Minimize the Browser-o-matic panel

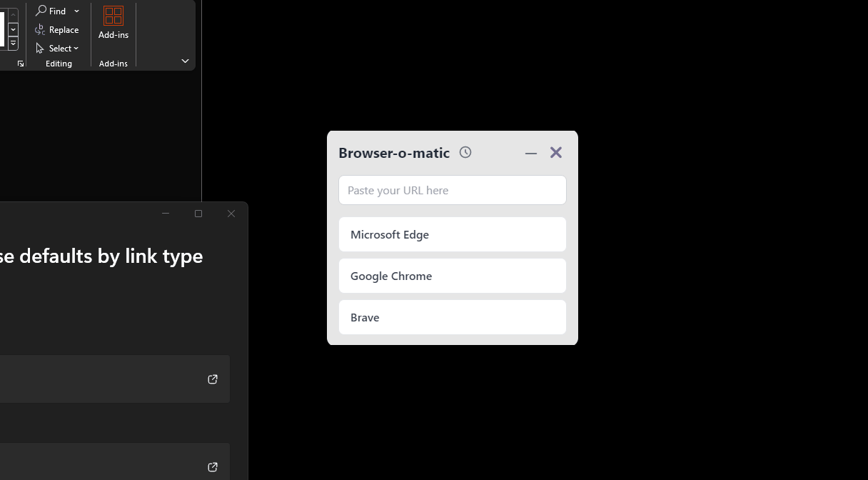click(x=531, y=153)
